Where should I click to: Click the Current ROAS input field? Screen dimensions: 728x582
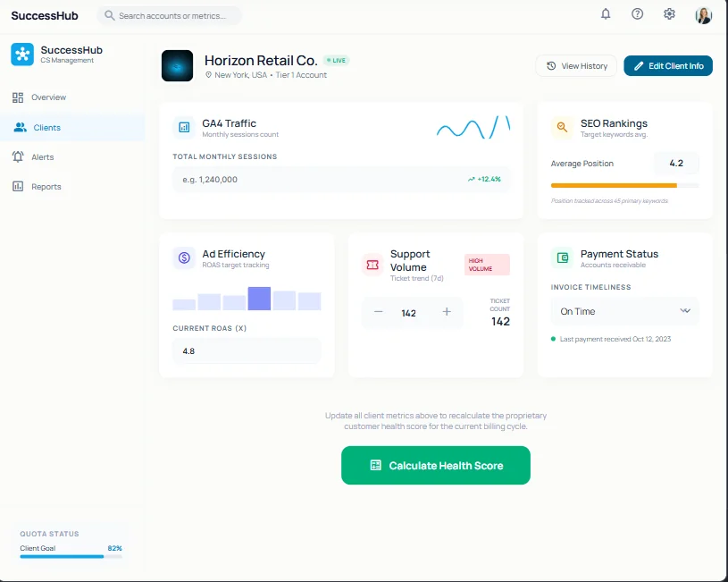coord(247,351)
